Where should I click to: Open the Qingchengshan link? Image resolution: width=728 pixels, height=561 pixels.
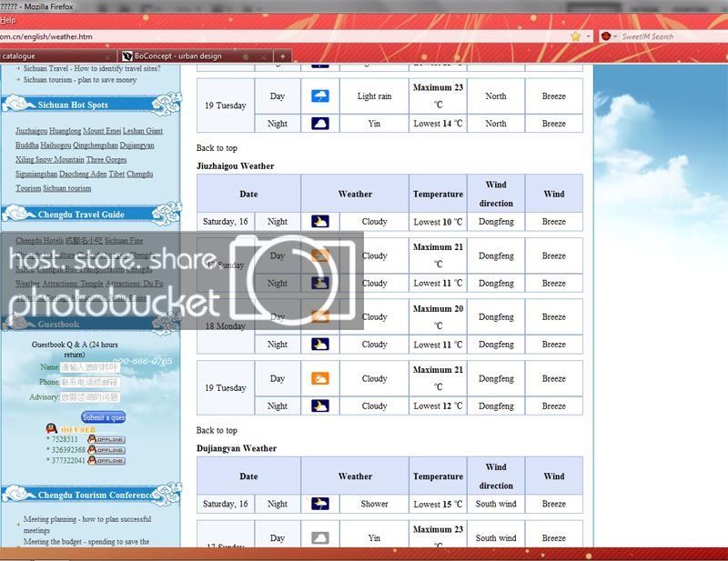point(96,145)
